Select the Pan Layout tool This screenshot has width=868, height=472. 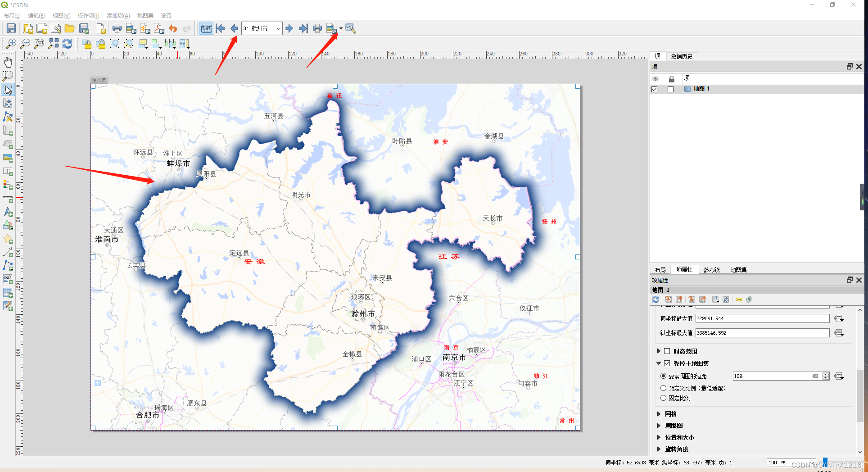pyautogui.click(x=8, y=62)
